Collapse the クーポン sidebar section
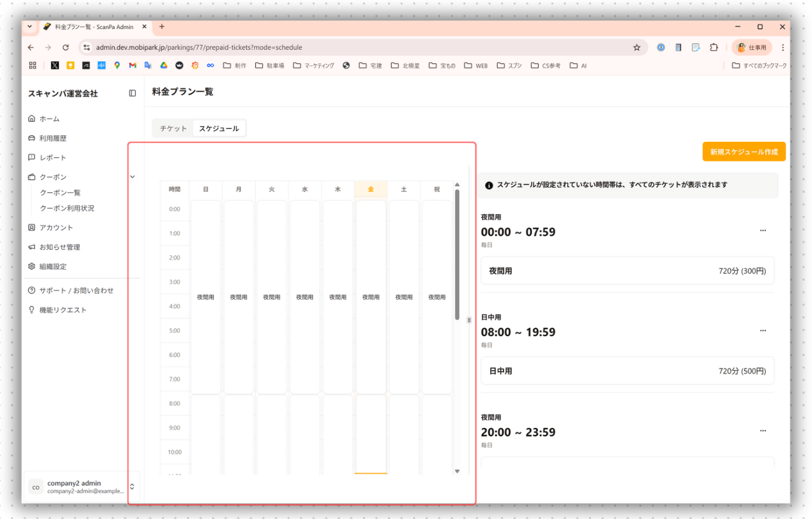 click(133, 177)
